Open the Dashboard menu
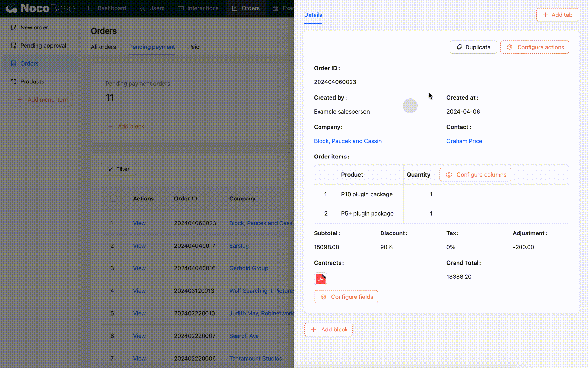This screenshot has height=368, width=588. point(107,8)
